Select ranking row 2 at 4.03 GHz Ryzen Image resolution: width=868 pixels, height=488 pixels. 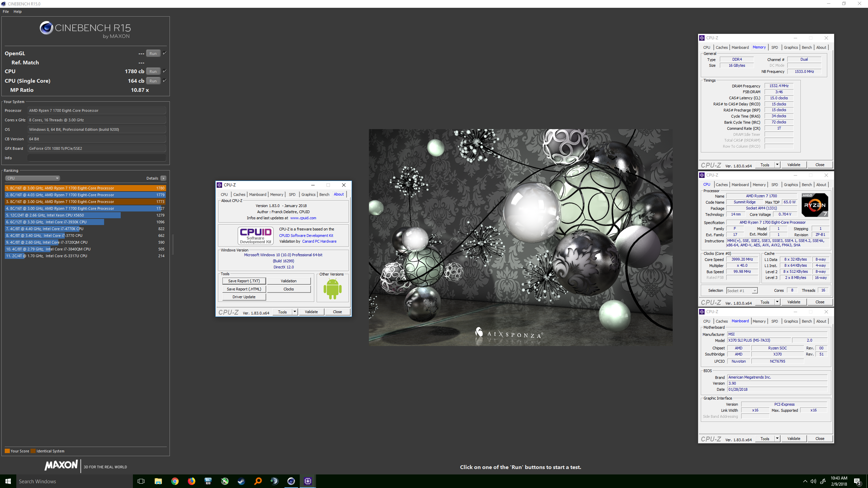[85, 195]
